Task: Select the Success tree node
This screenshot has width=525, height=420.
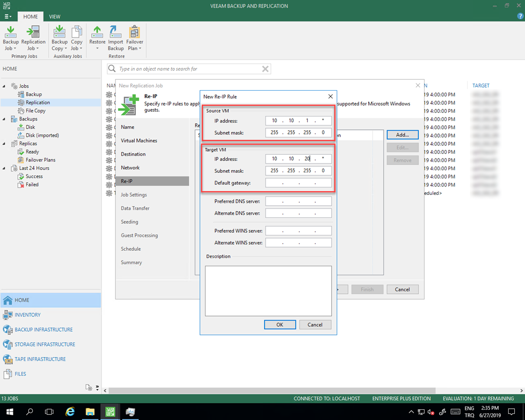Action: (x=34, y=176)
